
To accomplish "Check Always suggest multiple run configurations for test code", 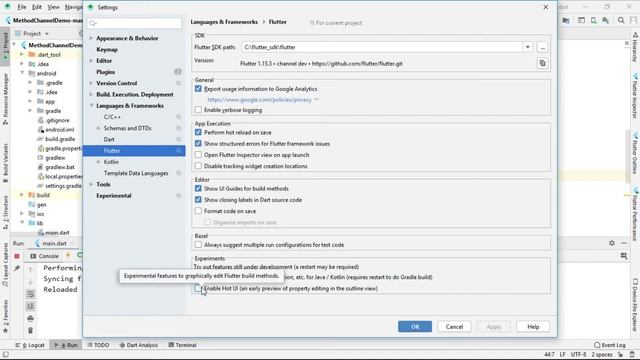I will [x=198, y=245].
